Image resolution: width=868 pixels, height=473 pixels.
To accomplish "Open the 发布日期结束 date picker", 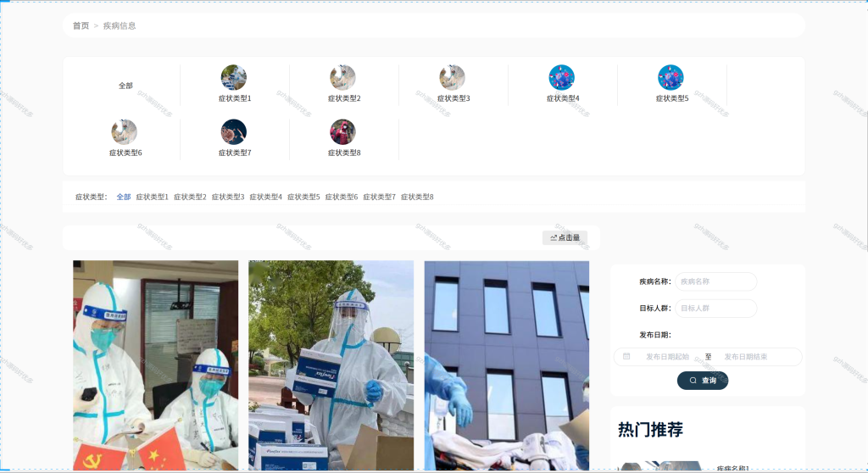I will click(x=746, y=357).
